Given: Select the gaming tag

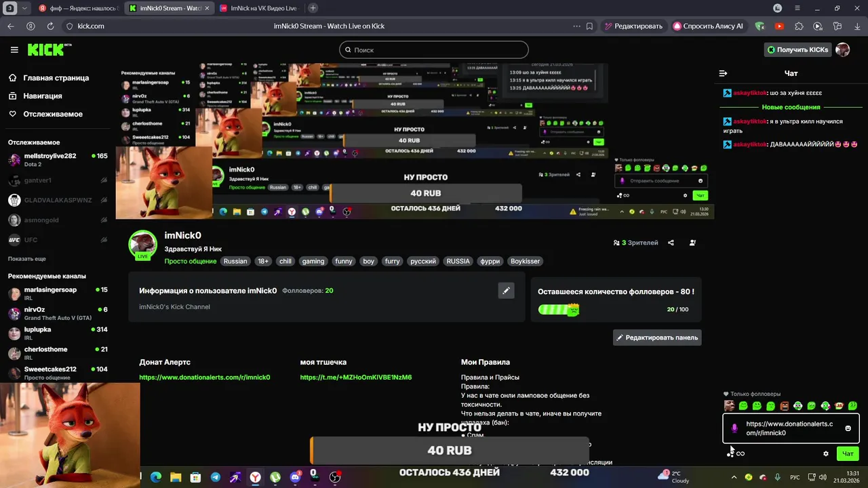Looking at the screenshot, I should pos(313,261).
